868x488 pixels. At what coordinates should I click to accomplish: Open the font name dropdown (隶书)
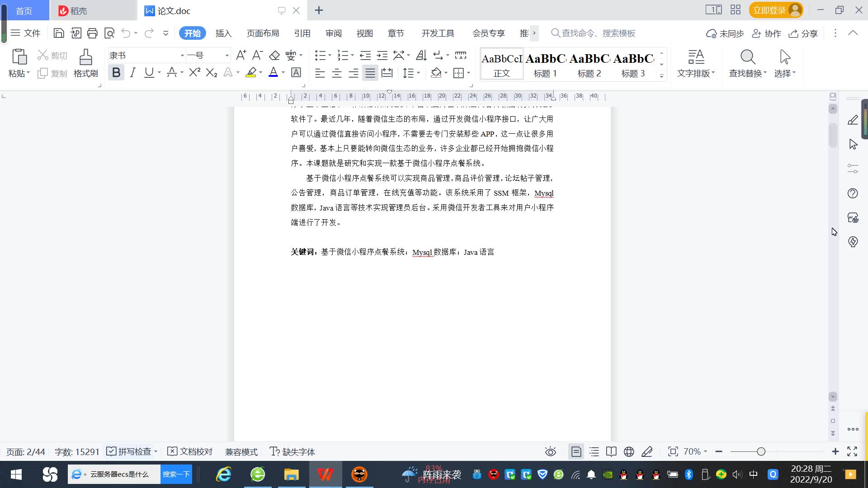(182, 56)
